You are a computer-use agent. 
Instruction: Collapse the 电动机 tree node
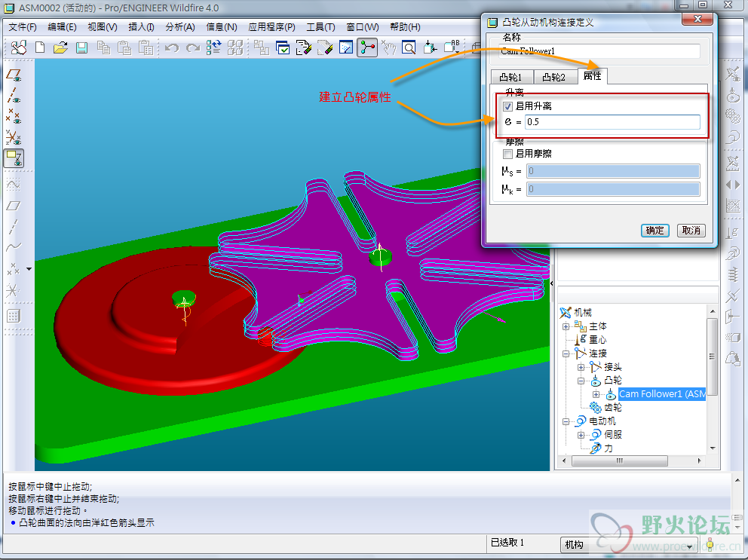pyautogui.click(x=566, y=421)
